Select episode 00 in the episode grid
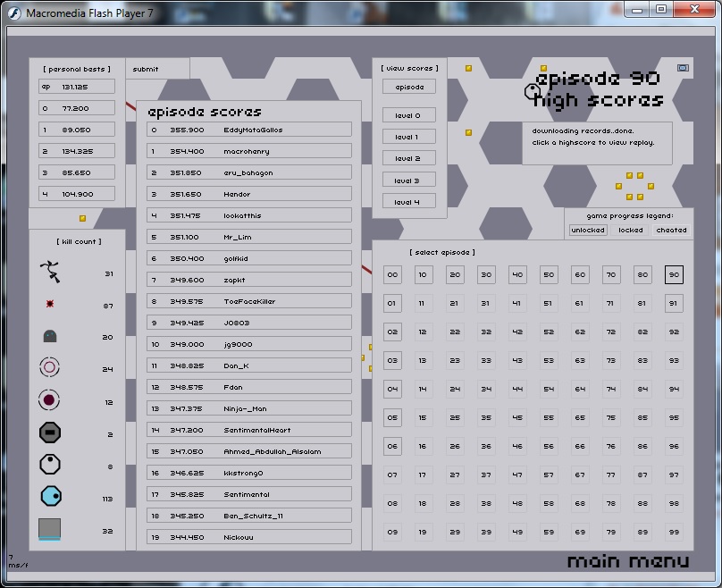 [392, 275]
